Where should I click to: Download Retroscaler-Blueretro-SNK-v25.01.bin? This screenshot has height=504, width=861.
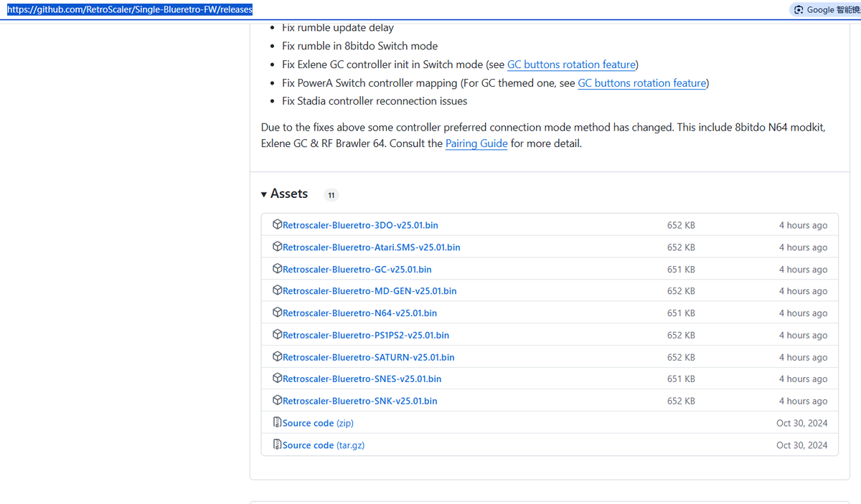tap(360, 401)
